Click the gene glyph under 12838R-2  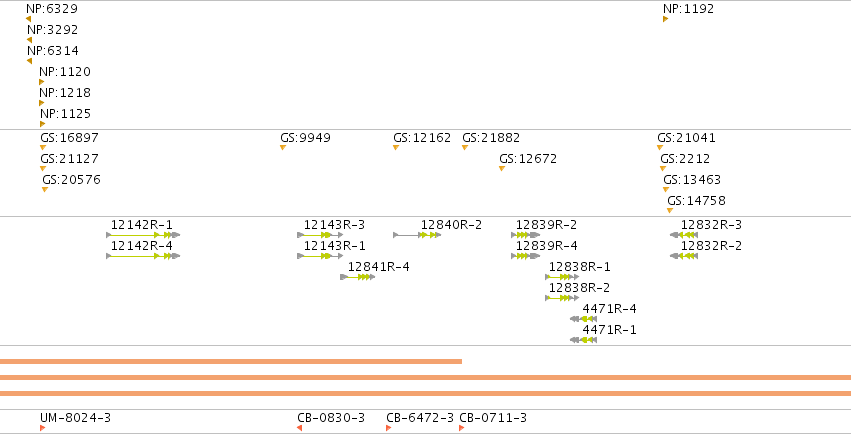click(562, 298)
